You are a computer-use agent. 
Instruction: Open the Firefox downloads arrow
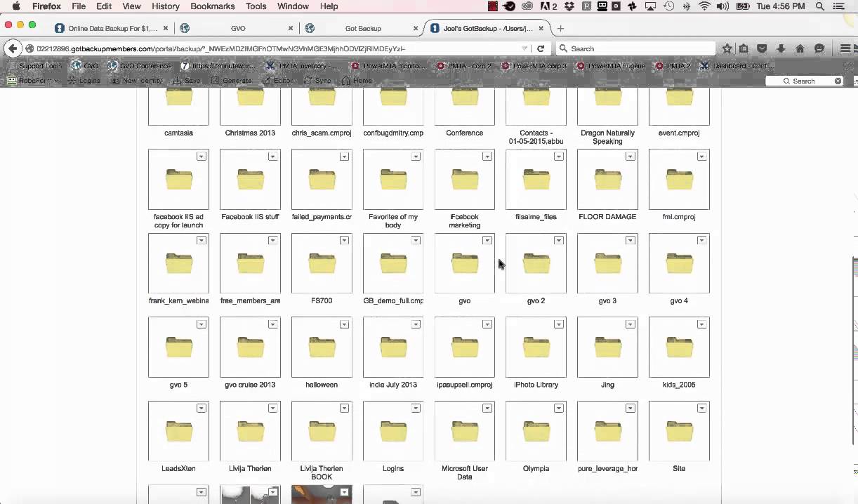[781, 48]
